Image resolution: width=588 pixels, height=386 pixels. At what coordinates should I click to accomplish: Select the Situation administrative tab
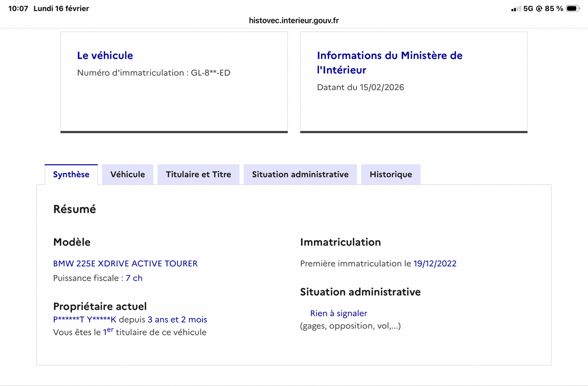point(300,174)
